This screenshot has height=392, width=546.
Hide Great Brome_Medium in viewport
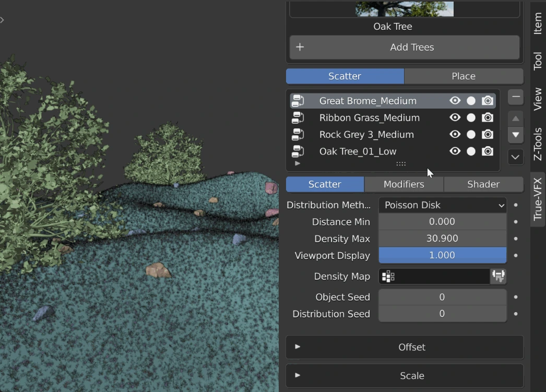coord(455,101)
